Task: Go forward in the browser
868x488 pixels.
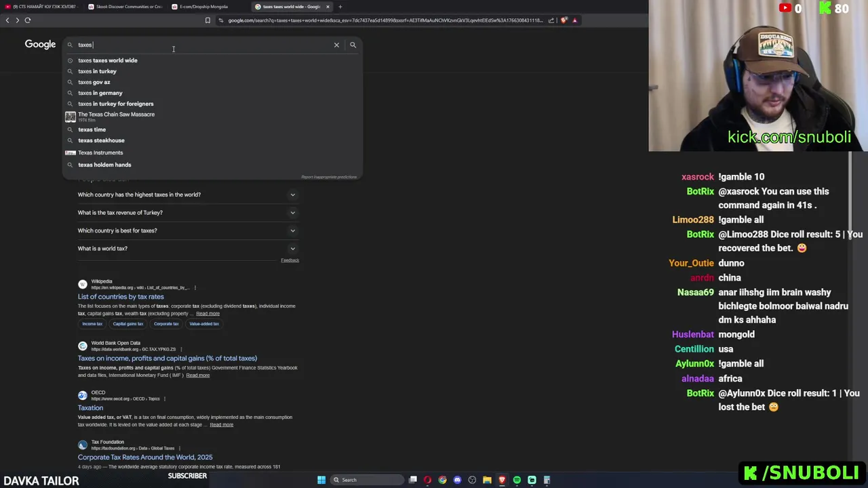Action: click(x=18, y=20)
